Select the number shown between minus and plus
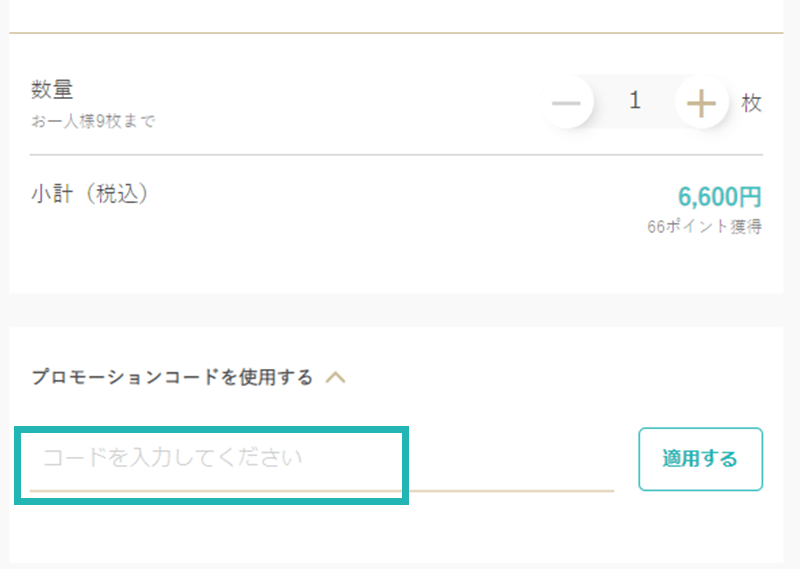The width and height of the screenshot is (800, 569). pos(635,101)
